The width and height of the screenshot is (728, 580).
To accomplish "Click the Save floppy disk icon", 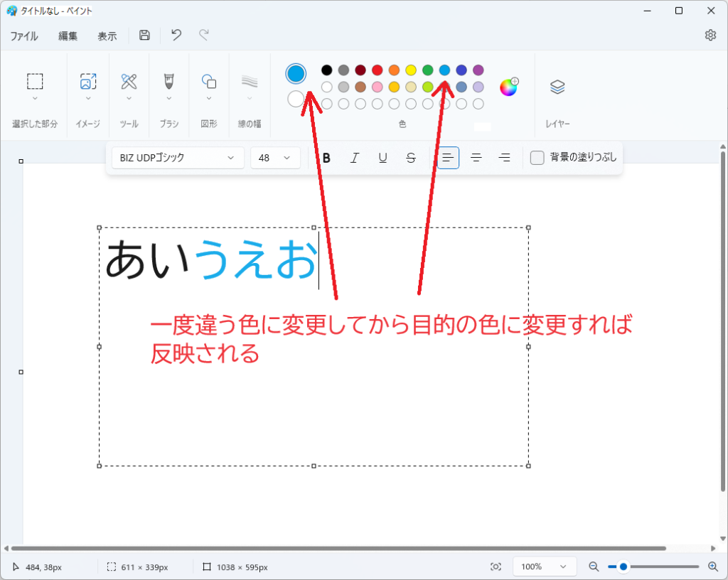I will coord(144,36).
